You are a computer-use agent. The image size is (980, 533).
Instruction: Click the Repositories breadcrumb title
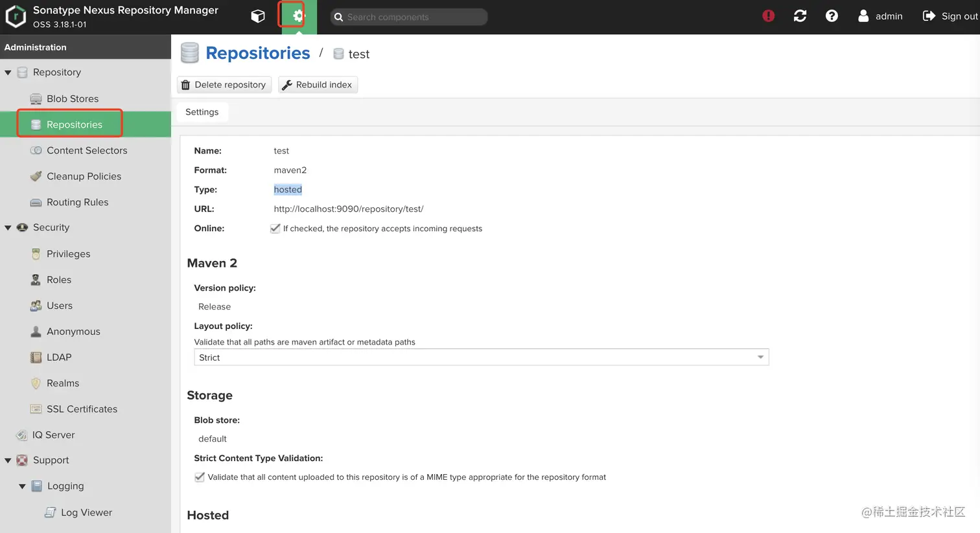[x=258, y=53]
